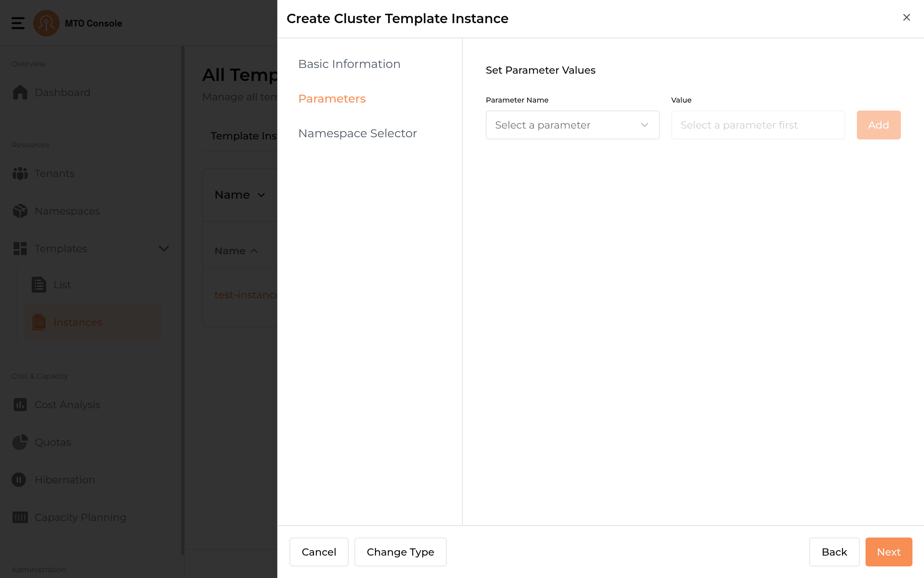924x578 pixels.
Task: Click the Dashboard home icon
Action: pyautogui.click(x=20, y=92)
